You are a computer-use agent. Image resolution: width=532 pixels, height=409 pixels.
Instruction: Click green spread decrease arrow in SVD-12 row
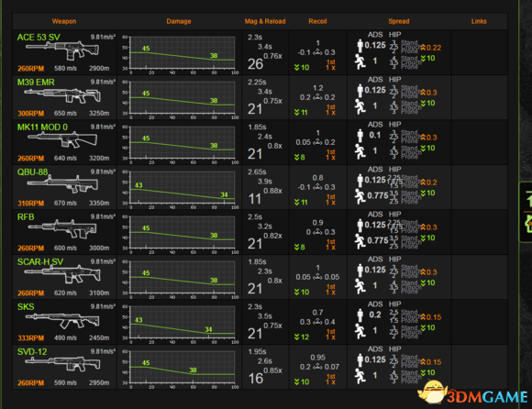pos(423,372)
